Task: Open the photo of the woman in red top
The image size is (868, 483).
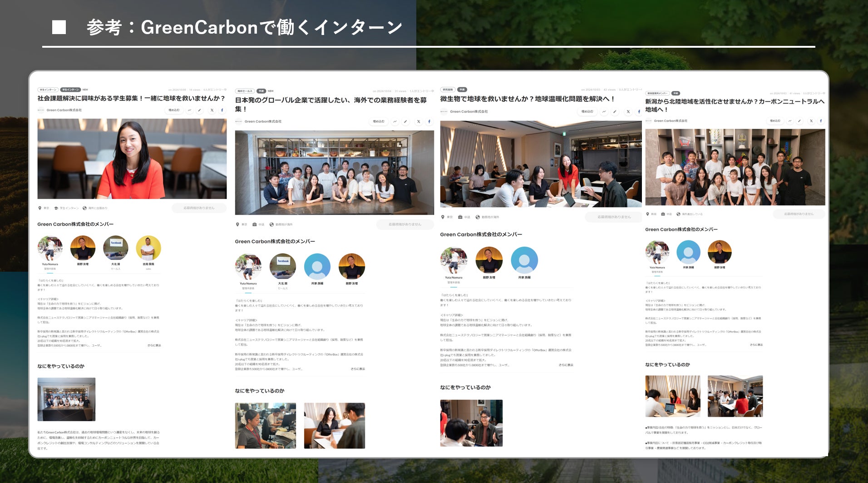Action: pyautogui.click(x=132, y=159)
